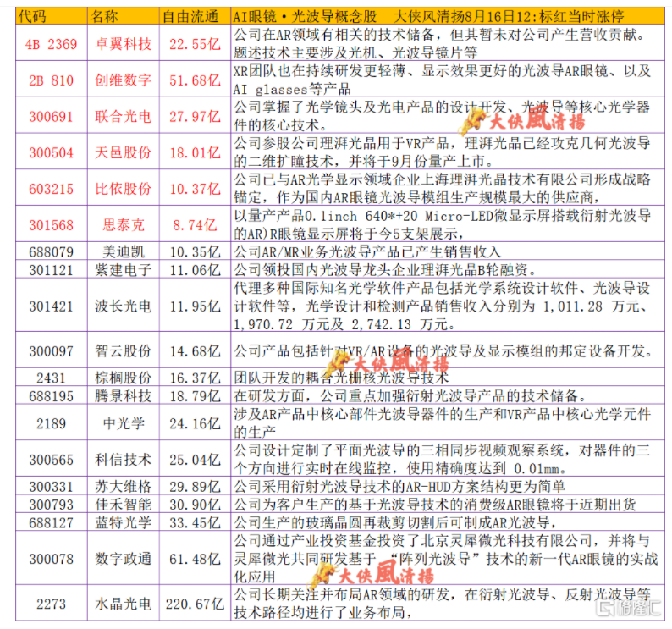Select name cell '科信技术'
This screenshot has width=672, height=629.
(x=124, y=459)
